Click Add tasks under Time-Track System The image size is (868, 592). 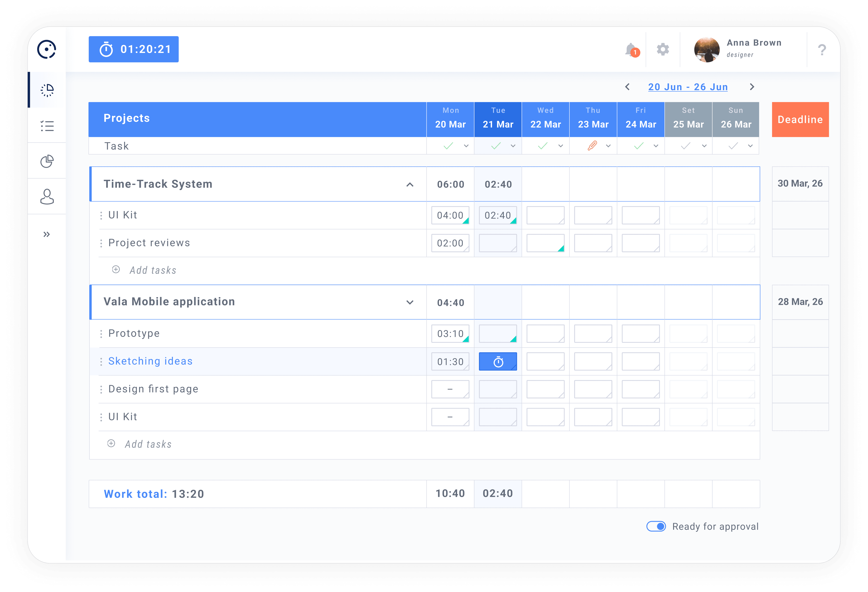tap(152, 270)
